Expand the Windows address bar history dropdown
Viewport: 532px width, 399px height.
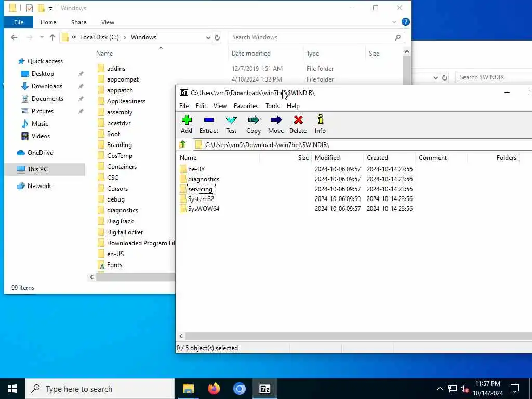pyautogui.click(x=208, y=37)
